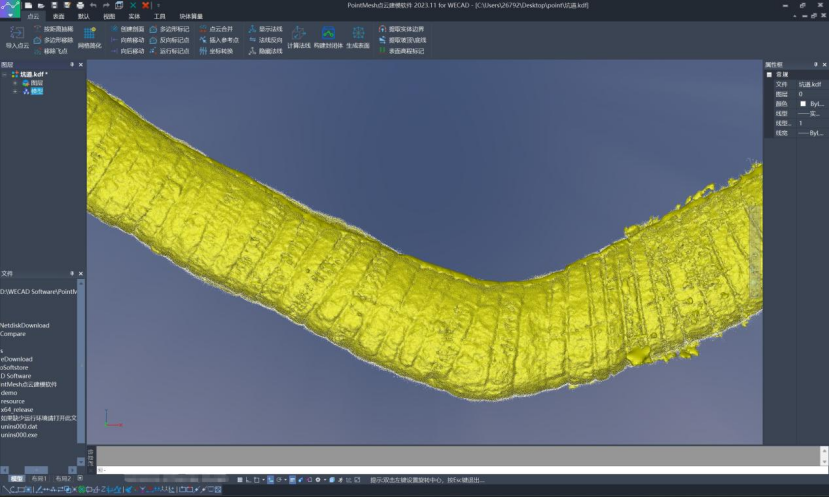830x497 pixels.
Task: Click the open folder icon in quick access toolbar
Action: pos(41,5)
